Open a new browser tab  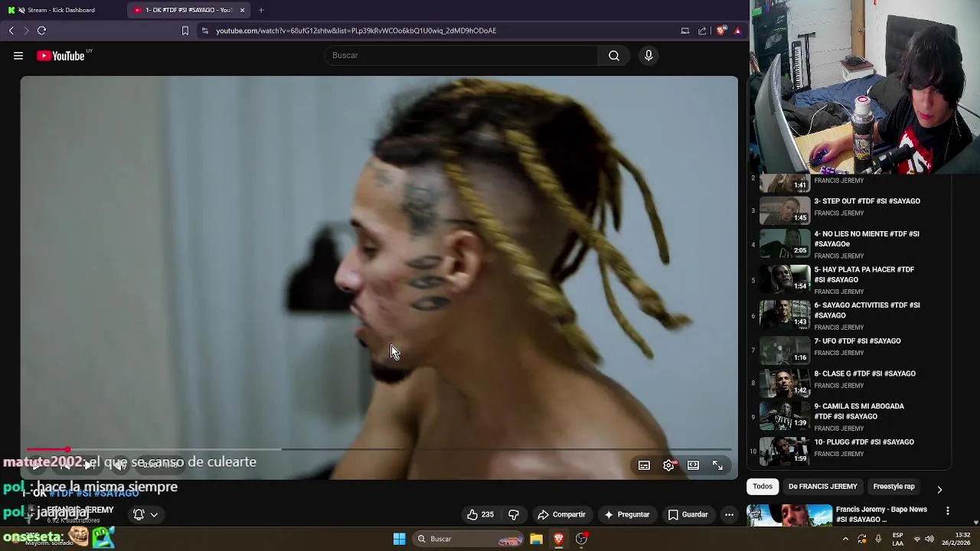(x=261, y=10)
